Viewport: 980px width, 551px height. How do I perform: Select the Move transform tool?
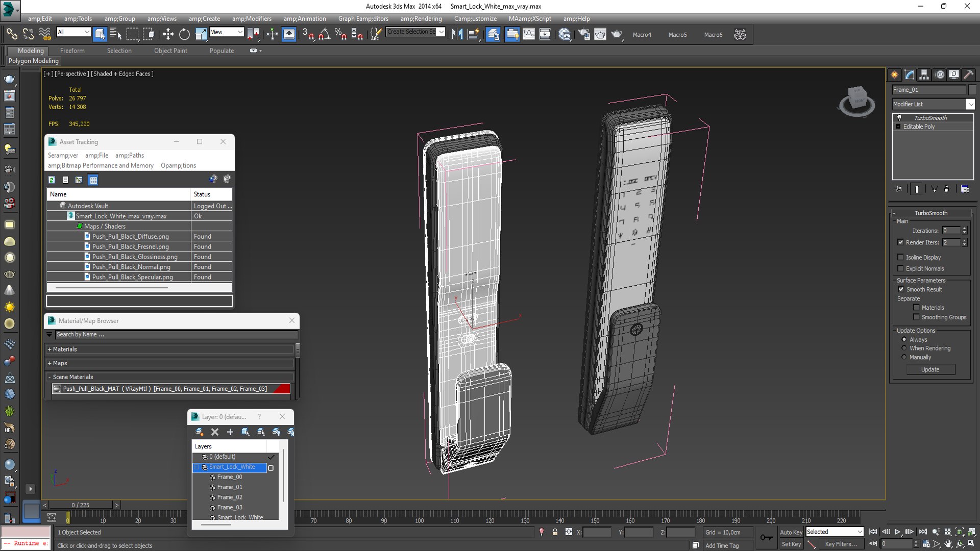(168, 34)
